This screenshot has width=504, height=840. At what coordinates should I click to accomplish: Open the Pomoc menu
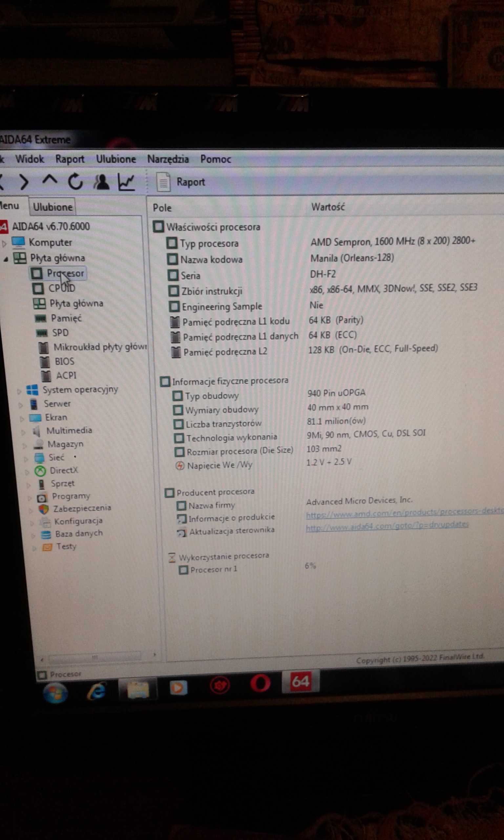[216, 159]
